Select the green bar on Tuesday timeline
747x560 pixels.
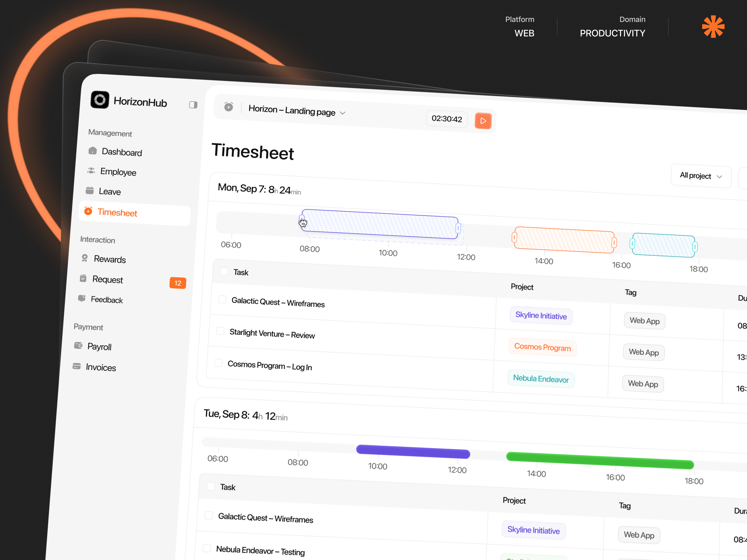[x=600, y=460]
